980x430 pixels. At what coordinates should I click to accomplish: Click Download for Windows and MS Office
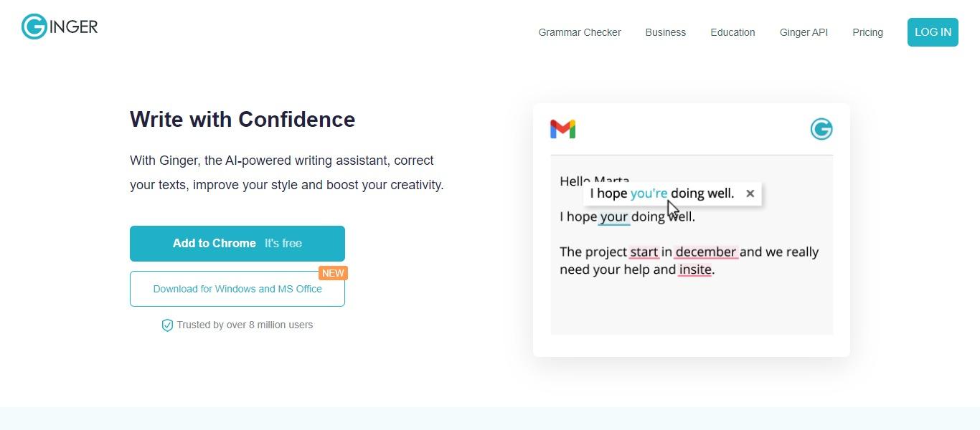[x=237, y=289]
